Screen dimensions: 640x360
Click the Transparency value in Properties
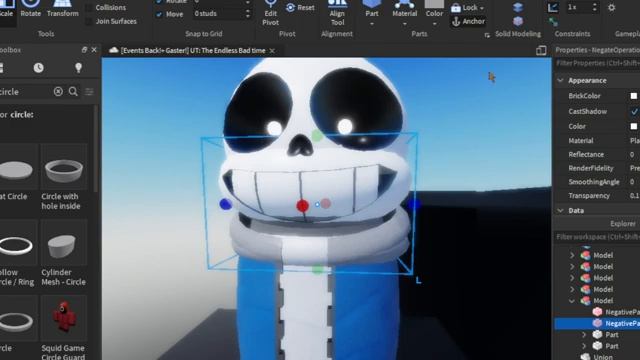click(x=634, y=196)
